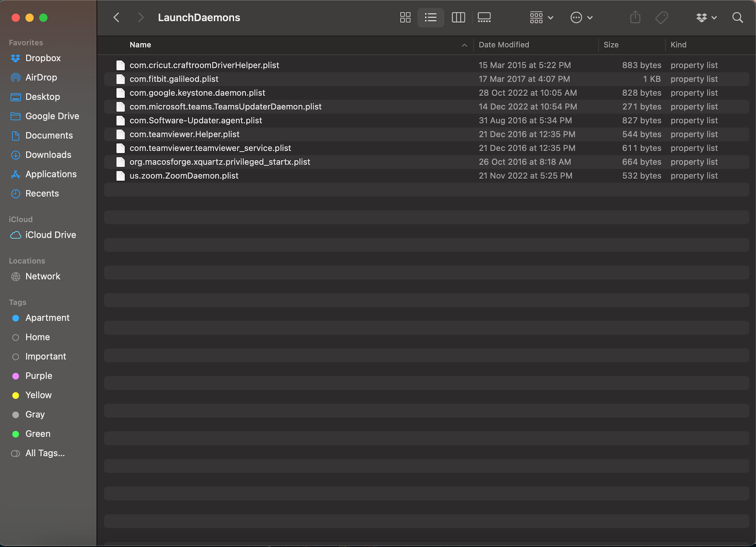Viewport: 756px width, 547px height.
Task: Open the action menu with ellipsis icon
Action: (x=581, y=18)
